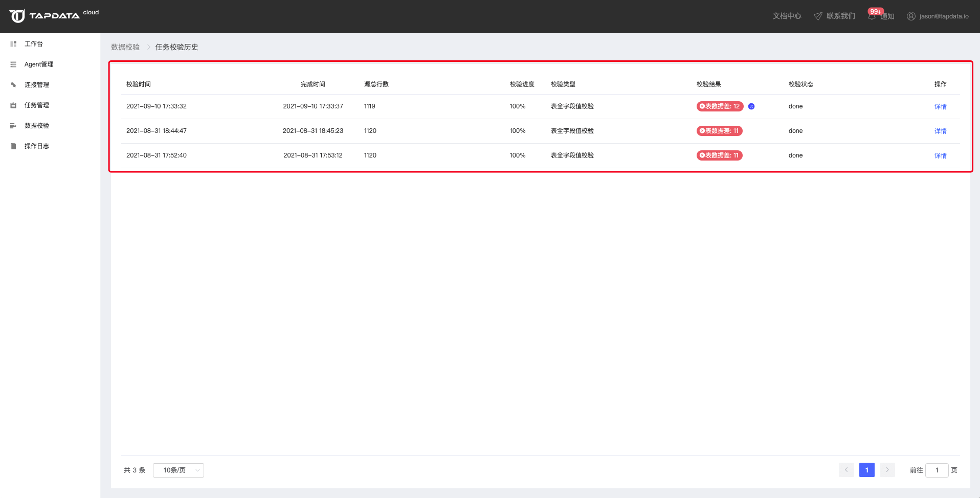
Task: Open 文档中心 in top navigation
Action: 787,16
